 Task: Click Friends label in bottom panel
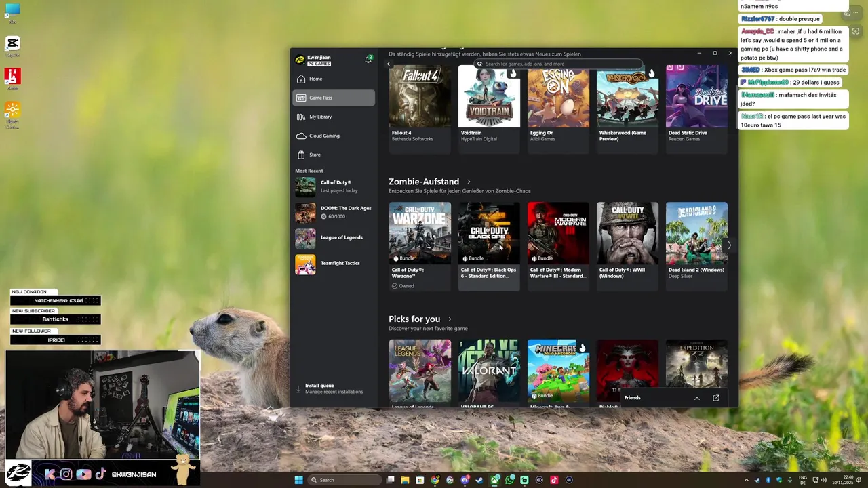pos(632,398)
